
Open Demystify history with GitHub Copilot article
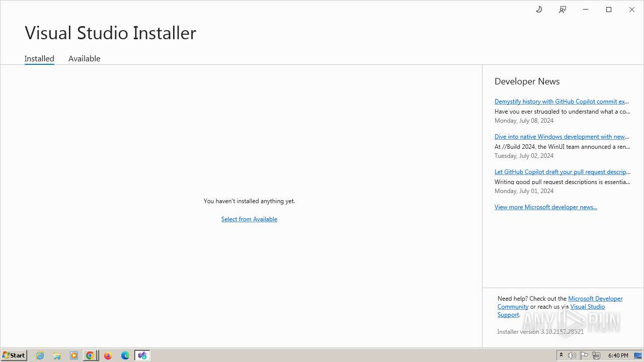click(x=561, y=102)
